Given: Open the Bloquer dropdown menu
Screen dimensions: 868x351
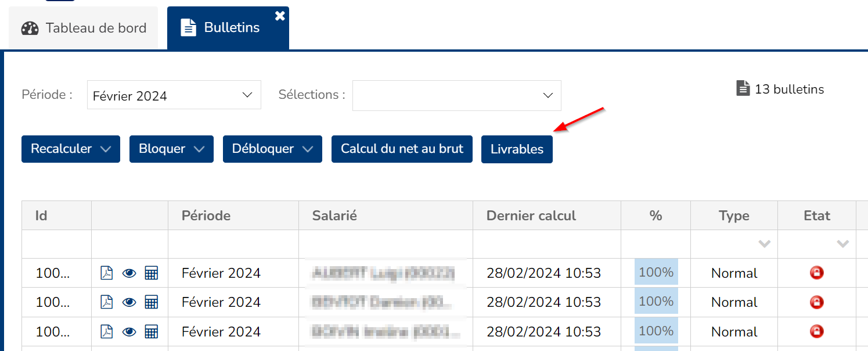Looking at the screenshot, I should point(171,149).
